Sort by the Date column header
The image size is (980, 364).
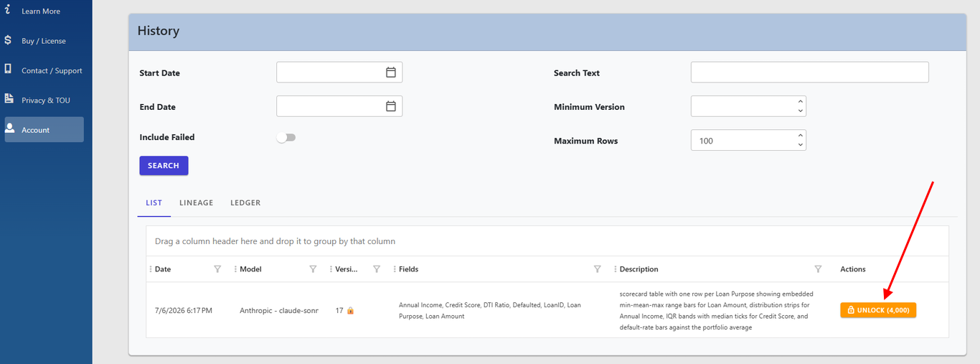pyautogui.click(x=163, y=269)
